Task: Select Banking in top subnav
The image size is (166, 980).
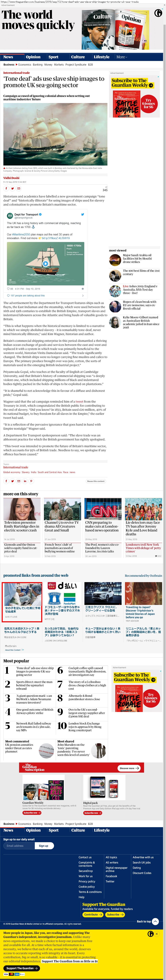Action: (38, 65)
